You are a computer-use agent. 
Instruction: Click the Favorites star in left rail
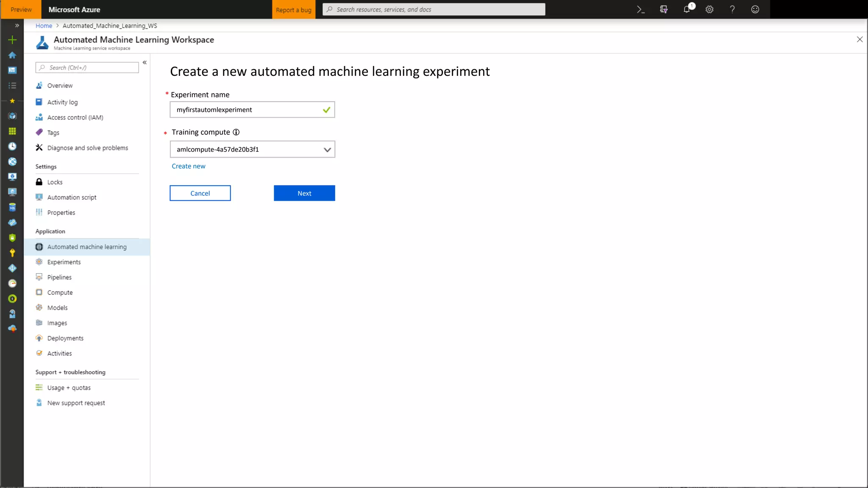pyautogui.click(x=12, y=101)
